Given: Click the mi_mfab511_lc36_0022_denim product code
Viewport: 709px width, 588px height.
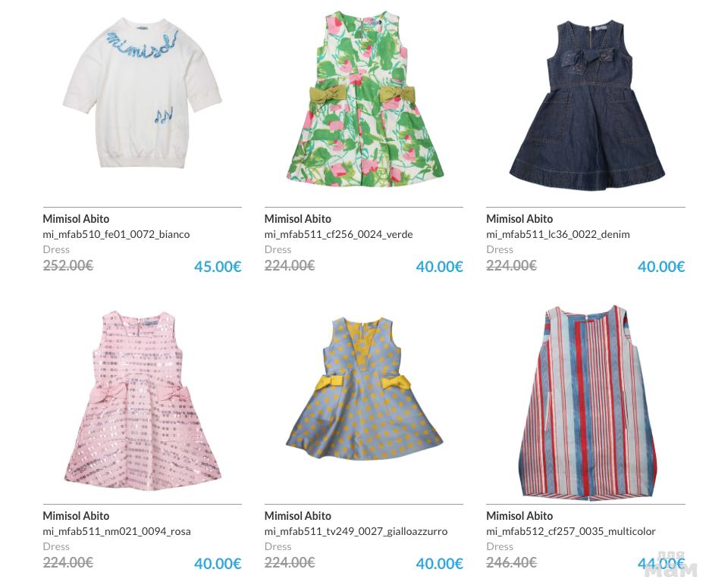Looking at the screenshot, I should coord(558,234).
